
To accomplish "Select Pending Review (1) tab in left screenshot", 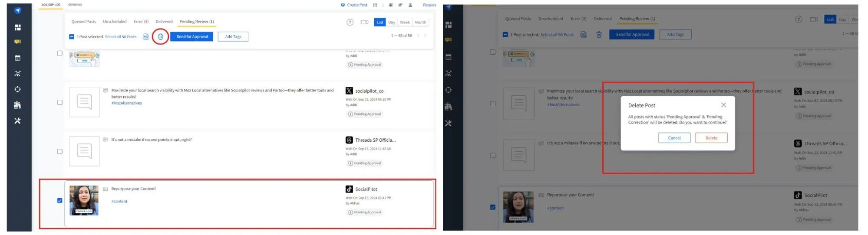I will tap(197, 22).
